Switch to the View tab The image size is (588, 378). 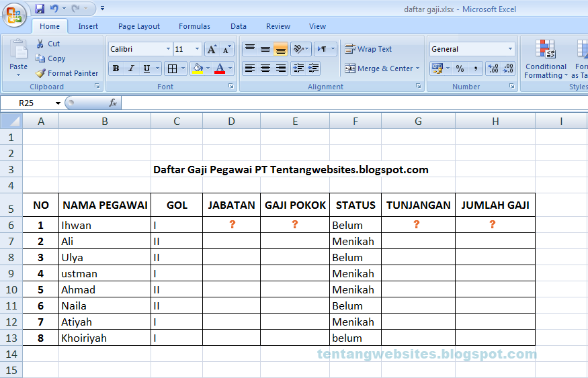tap(317, 26)
